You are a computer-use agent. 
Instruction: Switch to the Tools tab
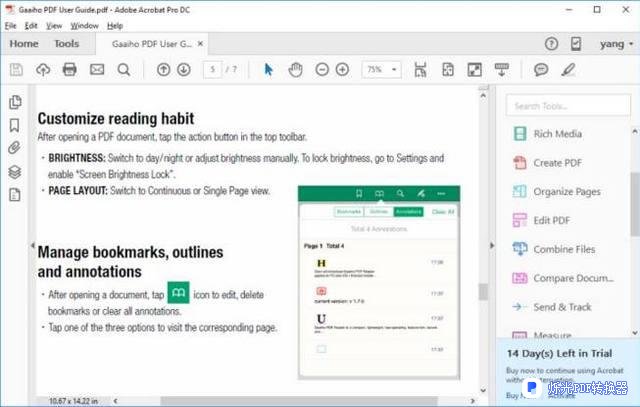(x=67, y=44)
